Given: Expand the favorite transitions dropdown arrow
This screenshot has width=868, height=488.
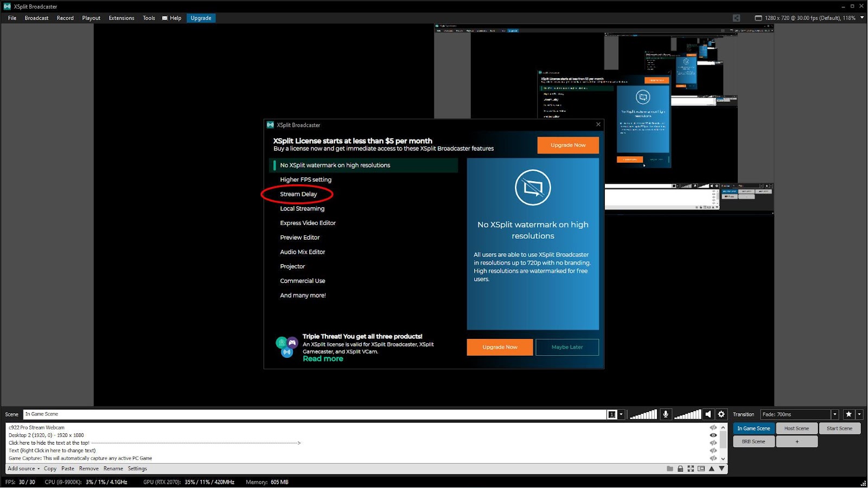Looking at the screenshot, I should coord(859,414).
